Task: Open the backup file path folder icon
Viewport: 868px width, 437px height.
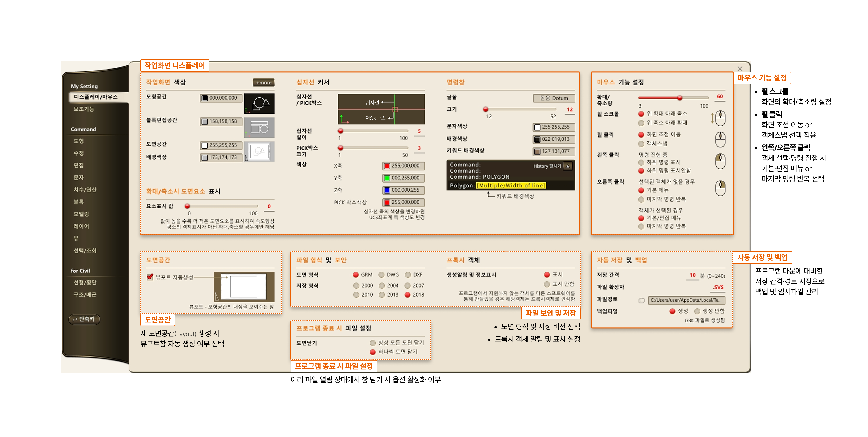Action: (x=642, y=300)
